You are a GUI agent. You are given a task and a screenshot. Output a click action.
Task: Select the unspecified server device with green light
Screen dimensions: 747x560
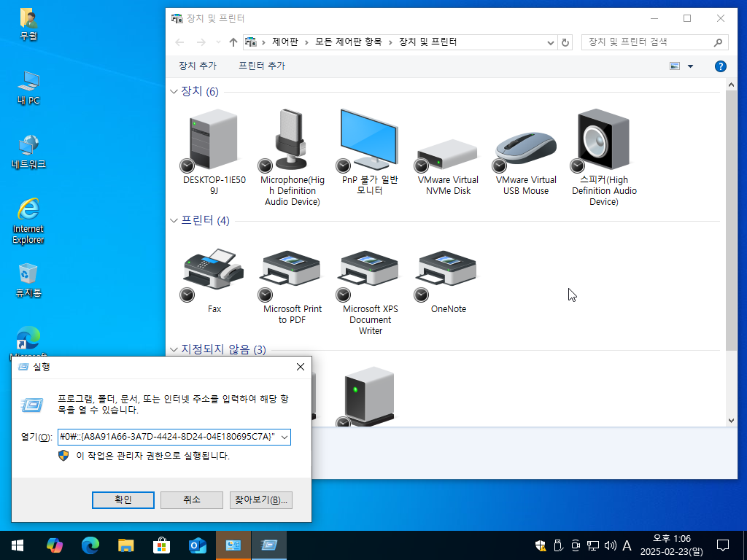click(370, 395)
